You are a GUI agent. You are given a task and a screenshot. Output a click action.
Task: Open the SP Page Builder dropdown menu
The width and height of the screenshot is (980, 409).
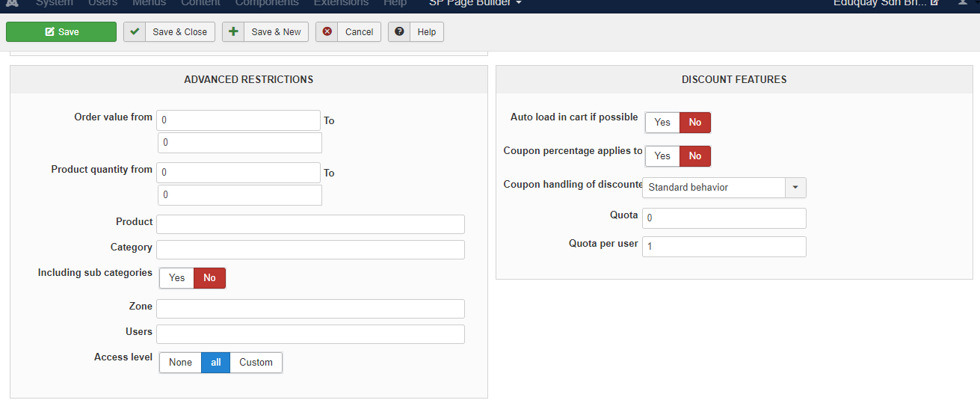(x=475, y=3)
